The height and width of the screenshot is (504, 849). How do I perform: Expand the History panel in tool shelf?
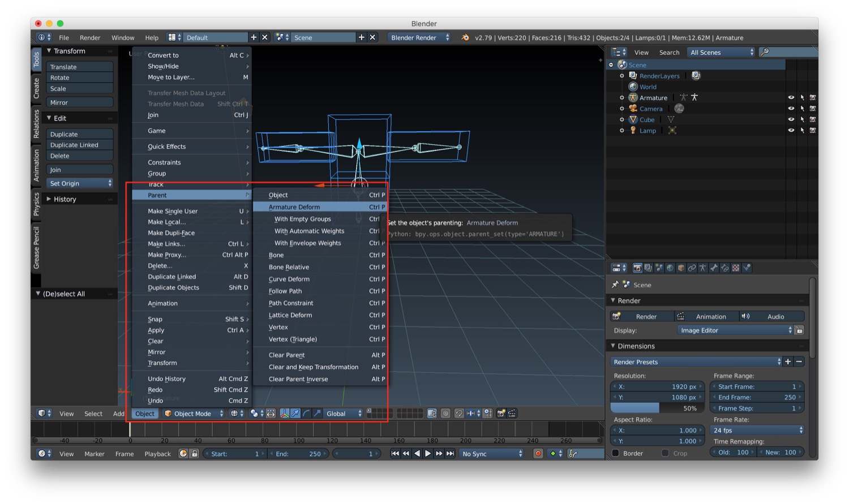pyautogui.click(x=49, y=199)
